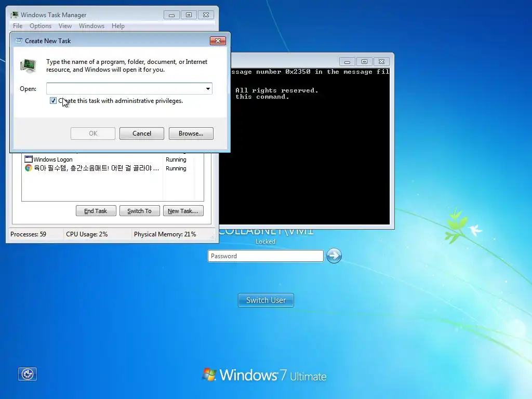532x399 pixels.
Task: Maximize the command prompt window
Action: pyautogui.click(x=364, y=62)
